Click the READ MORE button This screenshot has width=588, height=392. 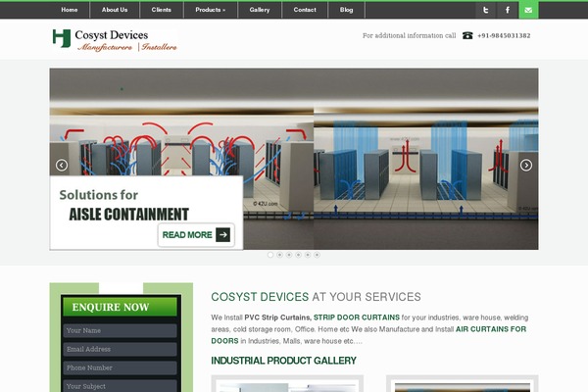[x=196, y=235]
